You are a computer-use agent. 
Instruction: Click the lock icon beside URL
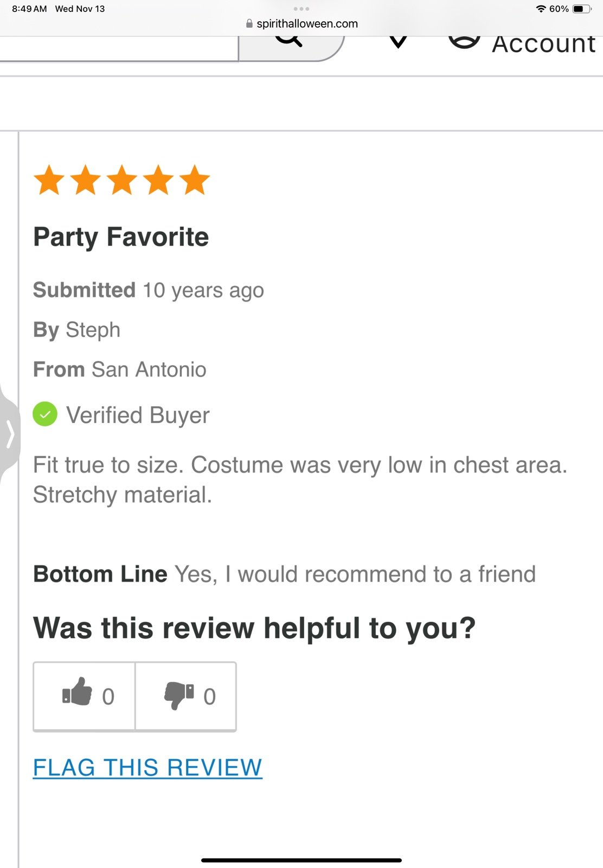click(x=249, y=24)
